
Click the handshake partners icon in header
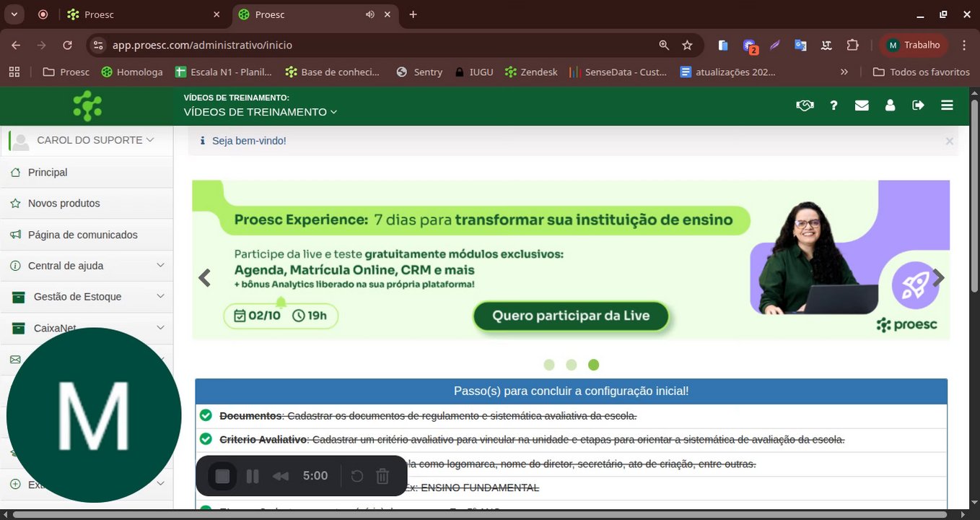coord(805,105)
